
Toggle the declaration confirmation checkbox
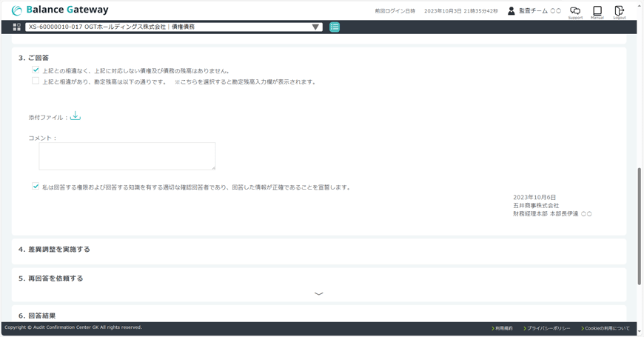pos(36,187)
